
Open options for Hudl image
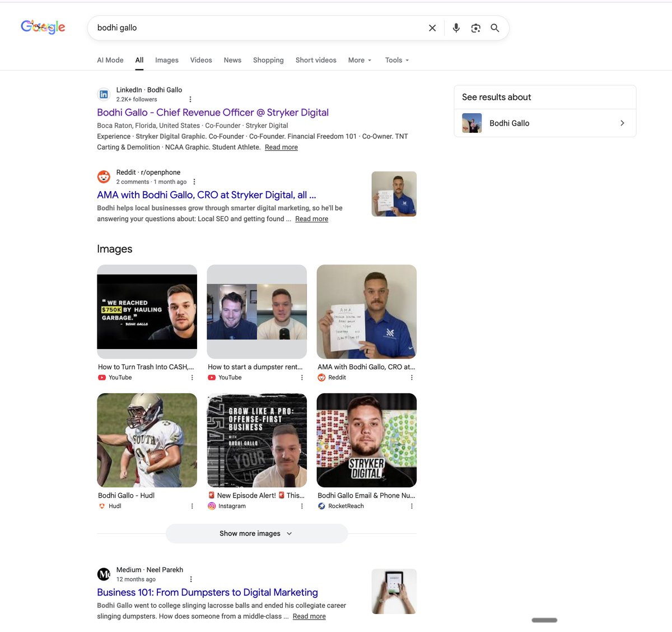click(x=192, y=506)
